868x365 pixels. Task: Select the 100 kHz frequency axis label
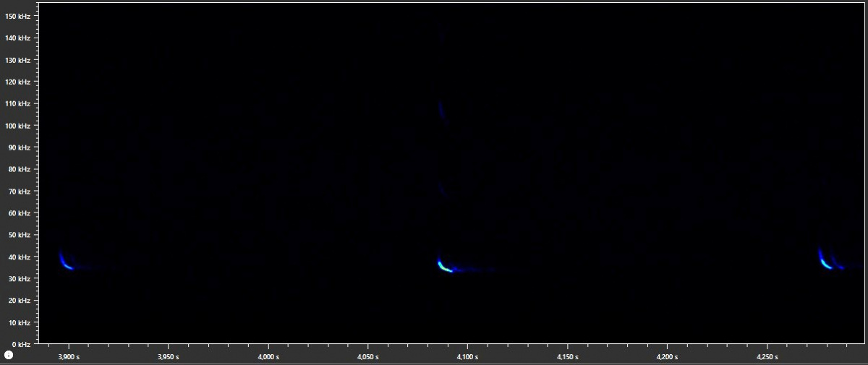17,126
